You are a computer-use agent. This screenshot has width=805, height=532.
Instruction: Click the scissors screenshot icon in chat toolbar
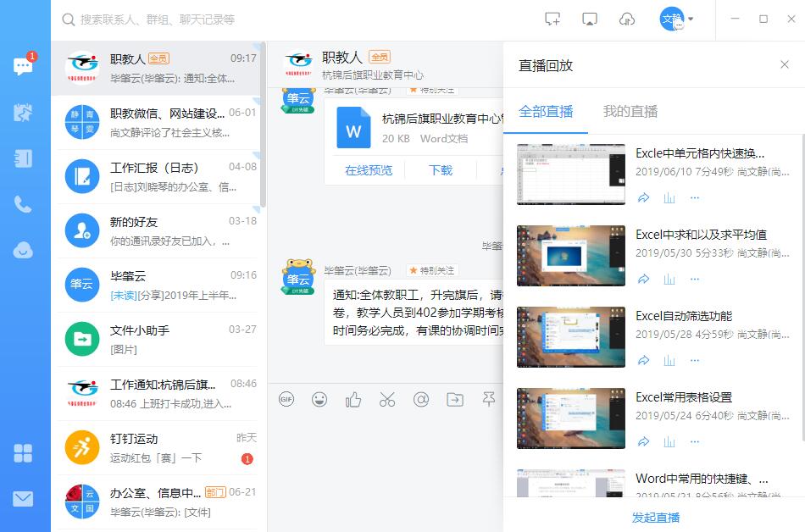[x=387, y=399]
